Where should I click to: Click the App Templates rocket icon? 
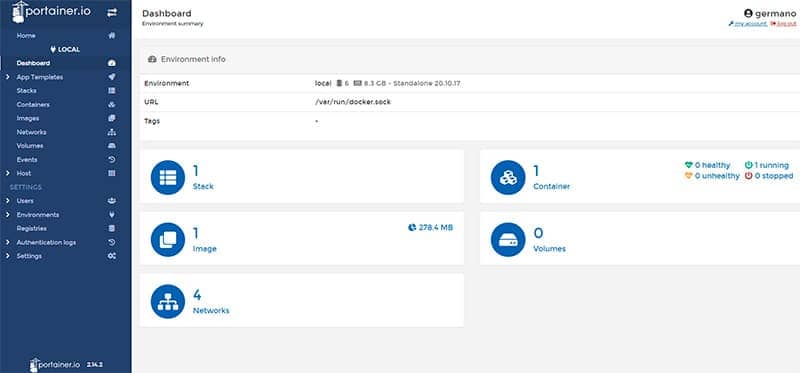point(112,77)
